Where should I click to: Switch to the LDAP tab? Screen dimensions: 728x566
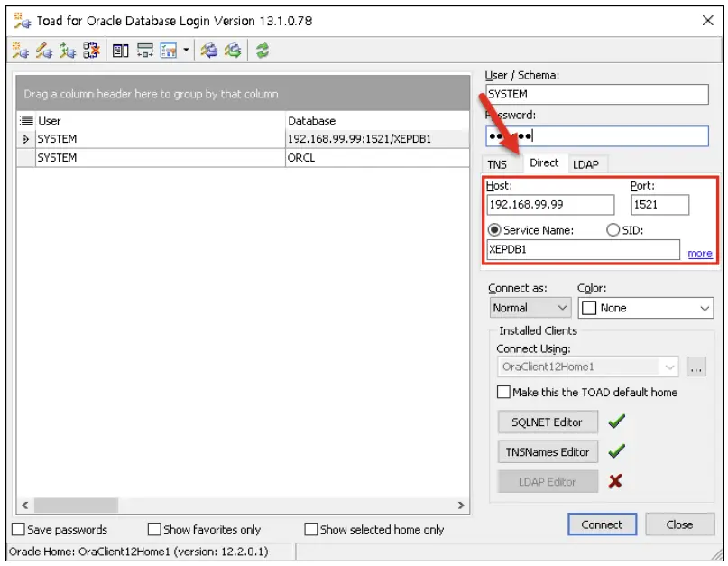click(x=586, y=164)
